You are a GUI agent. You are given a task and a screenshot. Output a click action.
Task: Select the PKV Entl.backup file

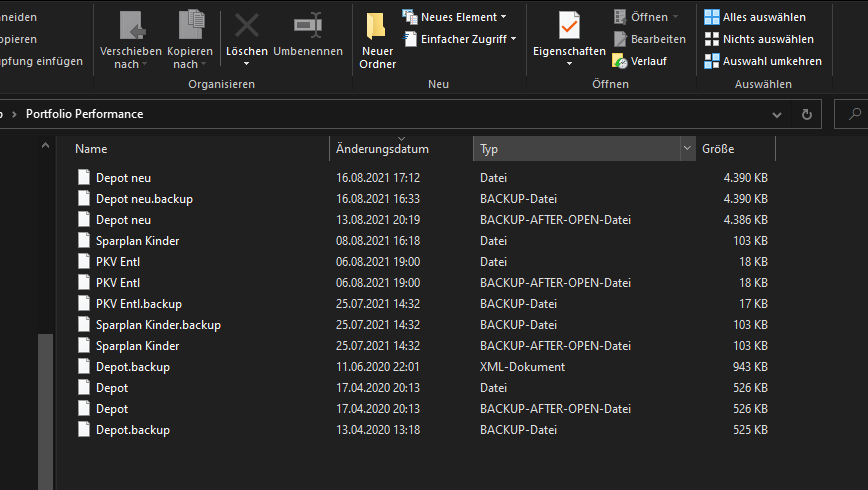[x=139, y=304]
